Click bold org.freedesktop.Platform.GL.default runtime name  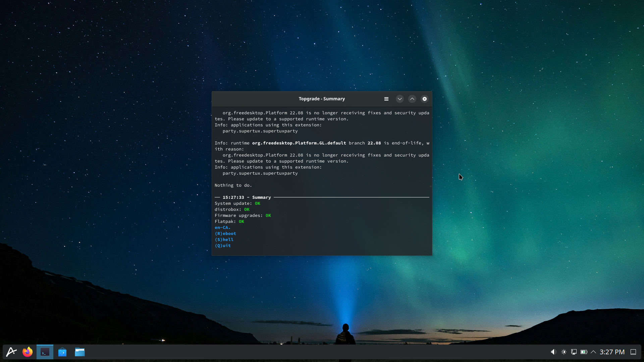tap(299, 143)
